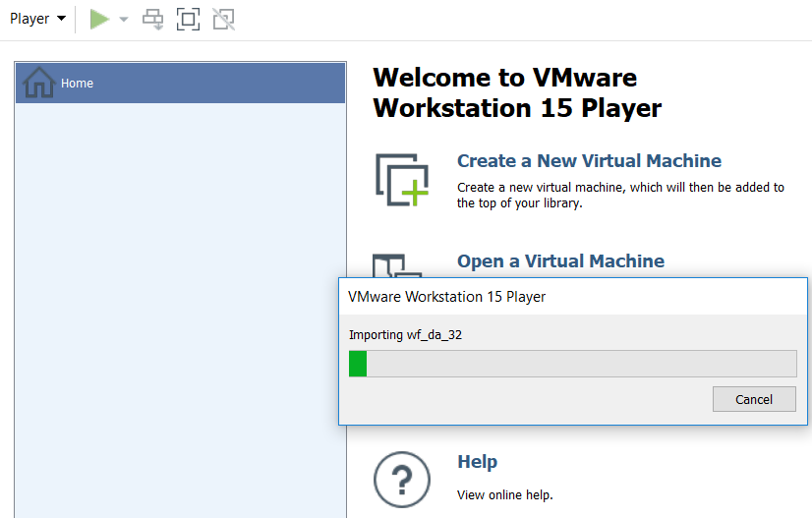The width and height of the screenshot is (812, 518).
Task: Click the dialog title VMware Workstation 15 Player
Action: pos(446,297)
